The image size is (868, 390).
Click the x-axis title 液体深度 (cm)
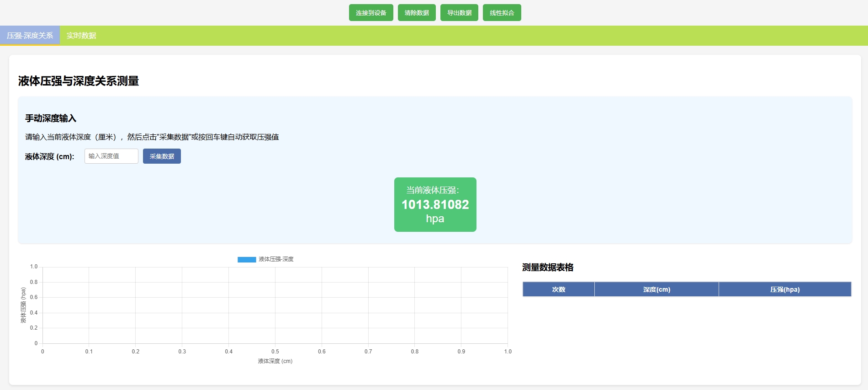pyautogui.click(x=275, y=361)
